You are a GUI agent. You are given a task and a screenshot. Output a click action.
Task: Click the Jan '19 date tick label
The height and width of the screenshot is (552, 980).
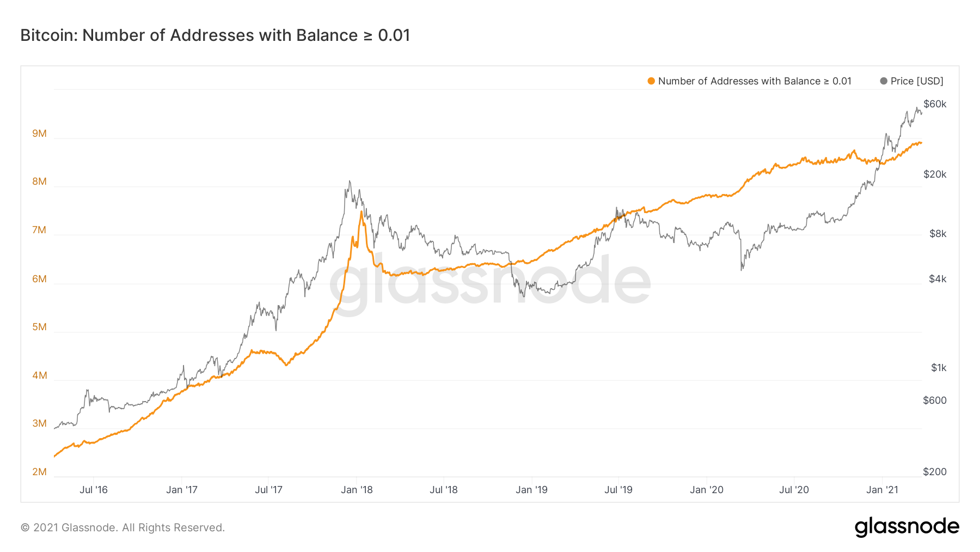tap(531, 490)
